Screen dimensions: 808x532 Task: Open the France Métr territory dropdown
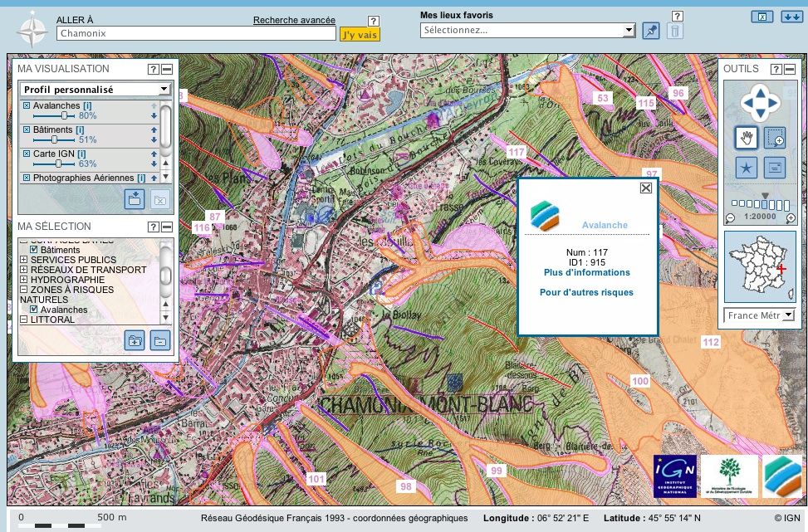coord(760,315)
